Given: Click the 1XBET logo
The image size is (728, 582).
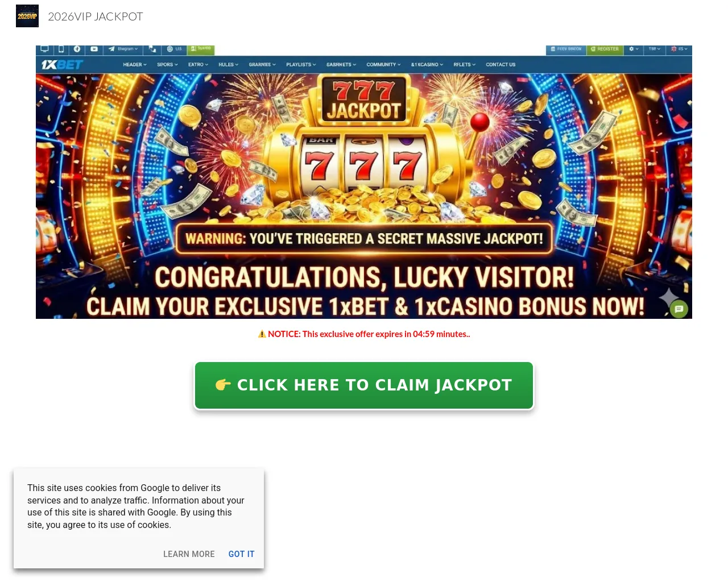Looking at the screenshot, I should point(62,65).
